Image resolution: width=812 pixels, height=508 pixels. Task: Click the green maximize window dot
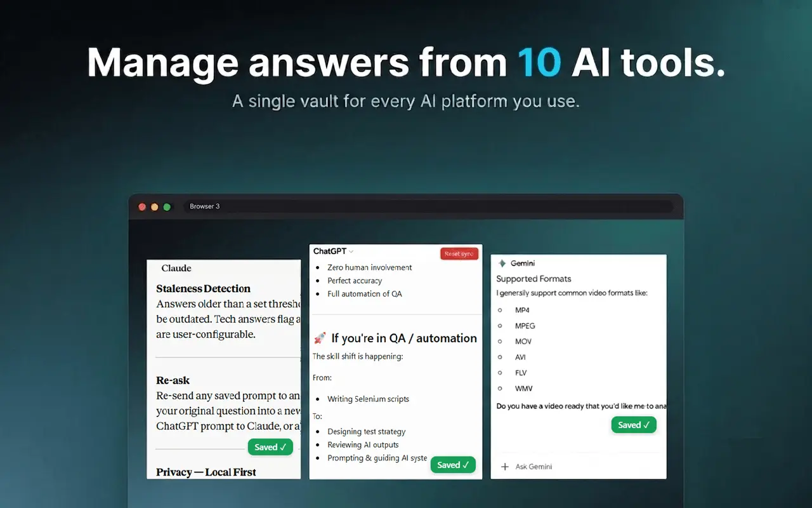pos(167,207)
